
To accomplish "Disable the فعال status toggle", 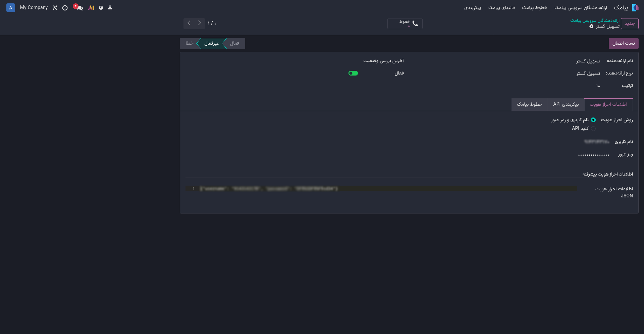I will click(x=353, y=73).
